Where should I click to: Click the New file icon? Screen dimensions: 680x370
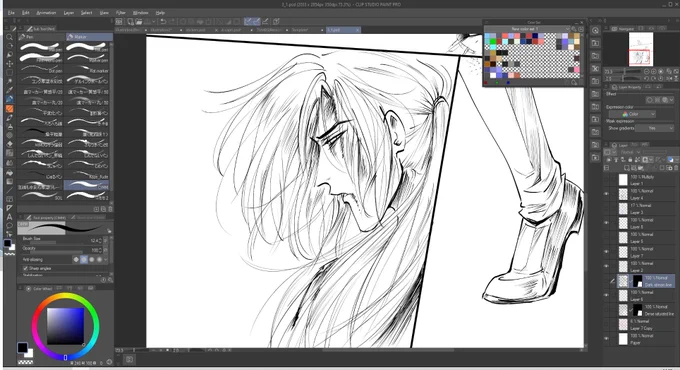point(130,21)
